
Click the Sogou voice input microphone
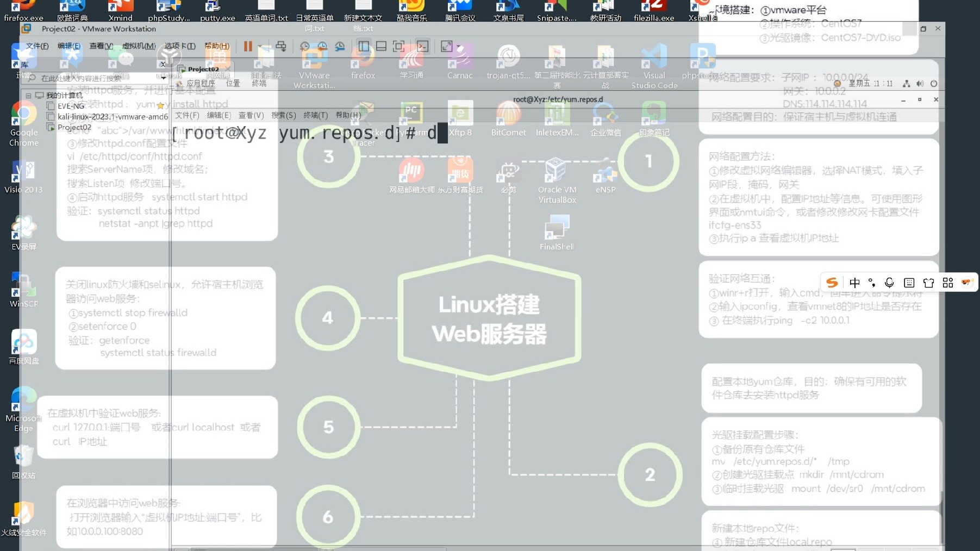tap(889, 283)
